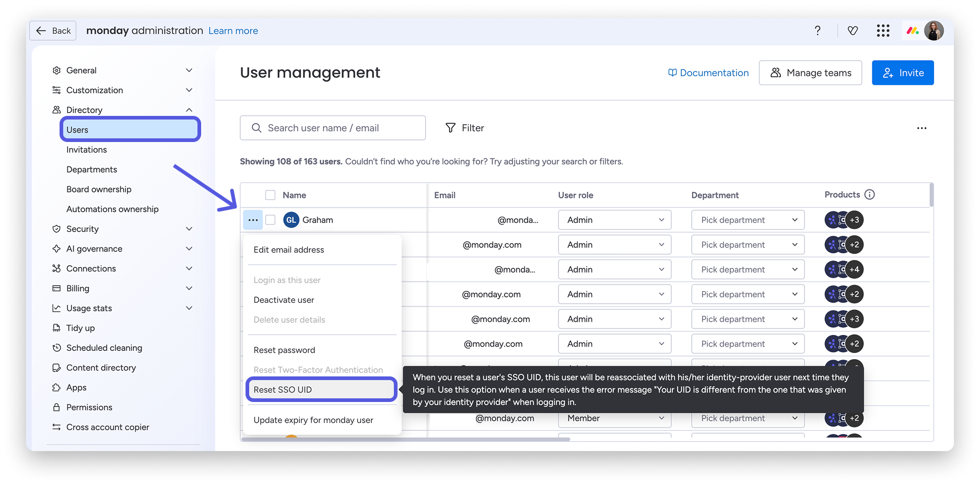This screenshot has height=485, width=980.
Task: Click the table's horizontal scrollbar
Action: pos(406,440)
